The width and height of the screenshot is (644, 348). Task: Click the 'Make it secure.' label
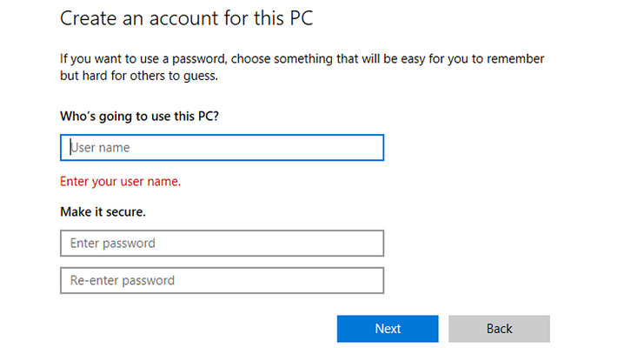pos(103,211)
